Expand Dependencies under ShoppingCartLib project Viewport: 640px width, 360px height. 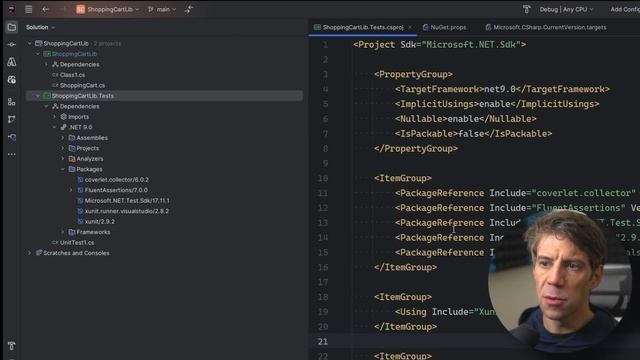(46, 64)
